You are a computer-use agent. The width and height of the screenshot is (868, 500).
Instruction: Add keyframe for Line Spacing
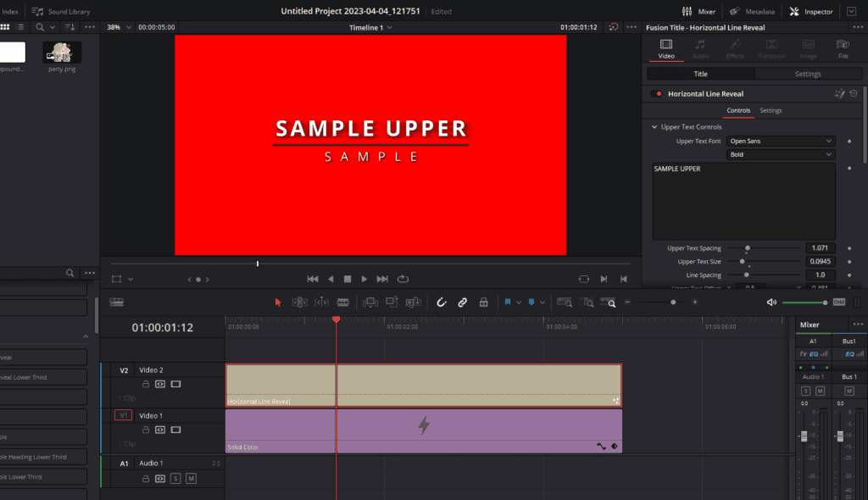coord(849,275)
